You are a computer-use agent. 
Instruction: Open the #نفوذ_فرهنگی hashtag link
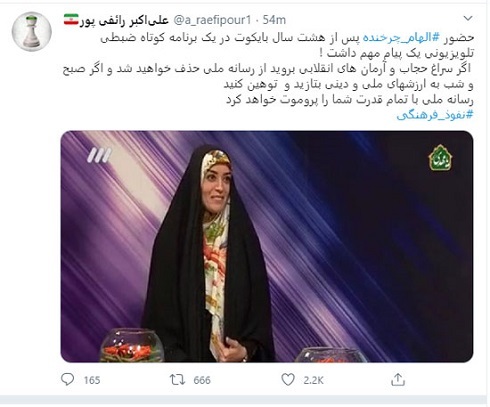pyautogui.click(x=435, y=115)
